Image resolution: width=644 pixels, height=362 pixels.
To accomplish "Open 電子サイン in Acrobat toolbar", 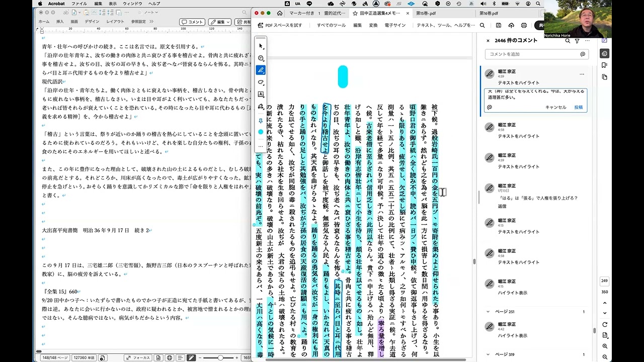I will coord(395,25).
